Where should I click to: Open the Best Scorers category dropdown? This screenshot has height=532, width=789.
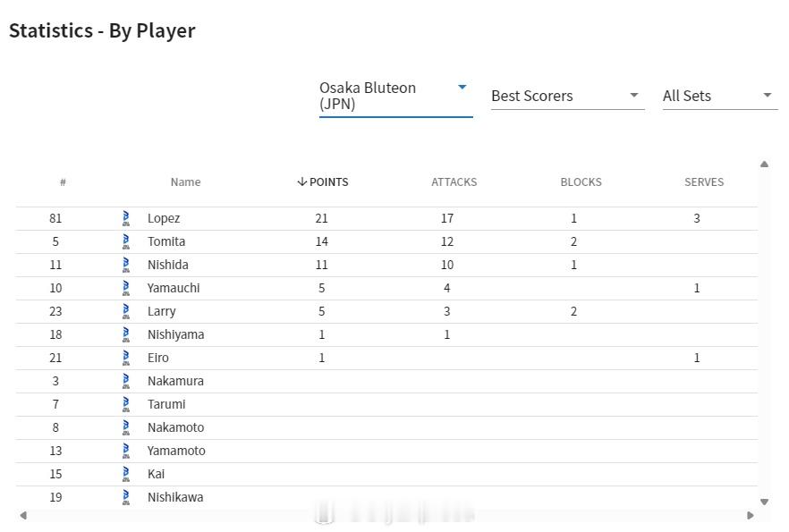coord(567,96)
